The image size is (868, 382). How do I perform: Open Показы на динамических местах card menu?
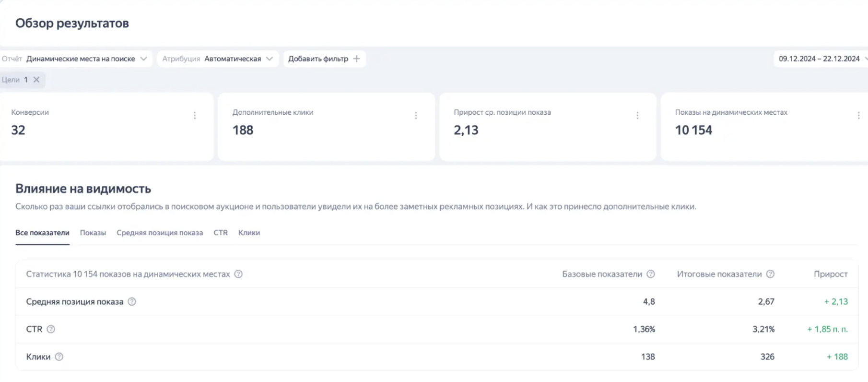click(858, 116)
